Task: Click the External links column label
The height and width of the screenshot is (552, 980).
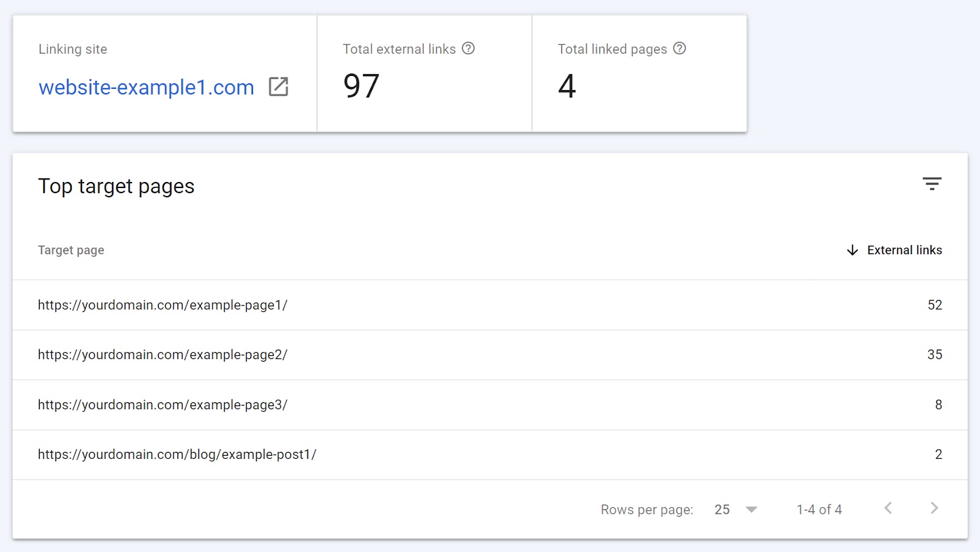Action: (x=904, y=250)
